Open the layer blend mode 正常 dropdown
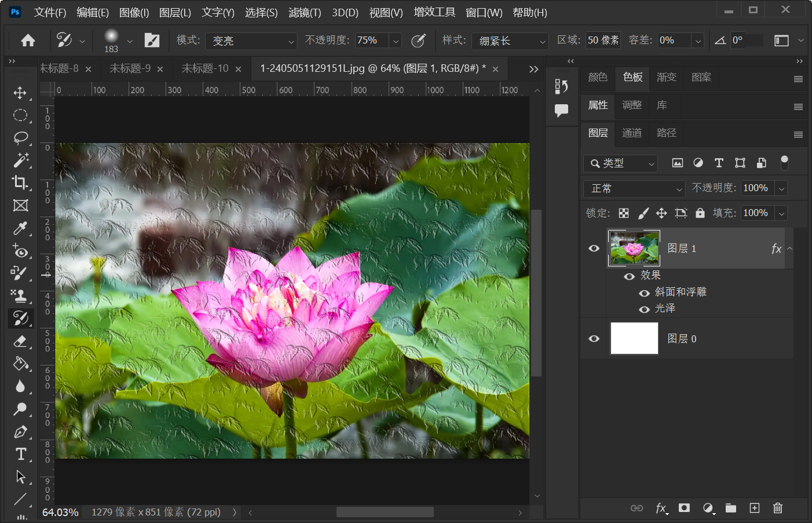The height and width of the screenshot is (523, 812). (634, 188)
